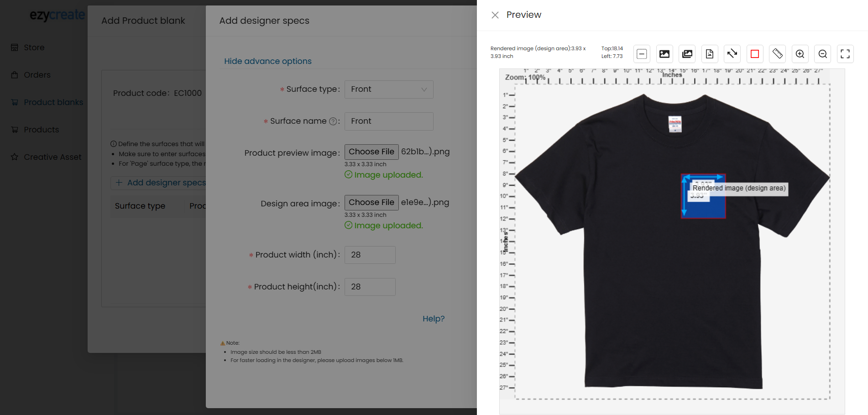Open Orders in the sidebar

pos(37,75)
